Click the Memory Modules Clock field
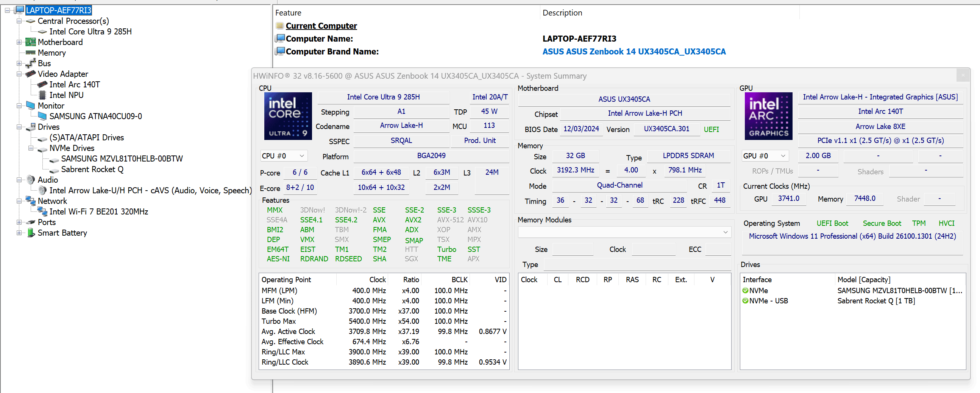This screenshot has width=980, height=393. click(x=653, y=249)
